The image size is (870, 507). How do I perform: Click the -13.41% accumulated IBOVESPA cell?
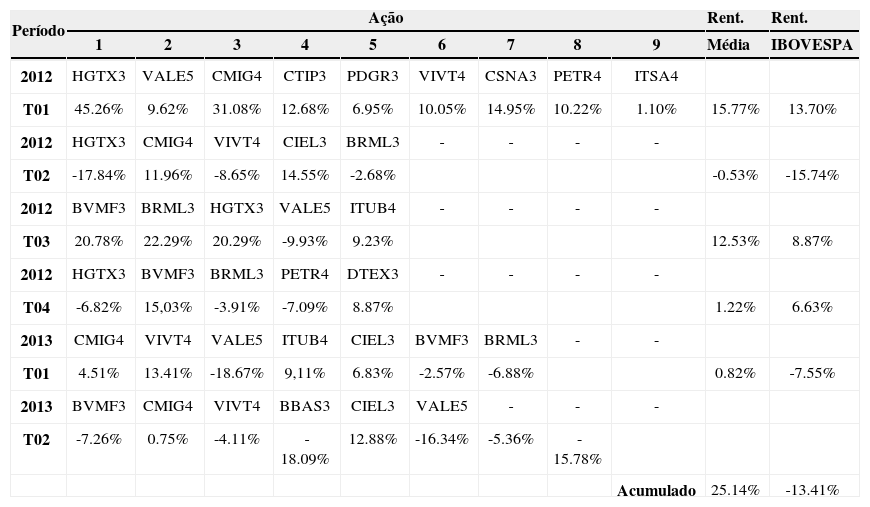pyautogui.click(x=812, y=490)
